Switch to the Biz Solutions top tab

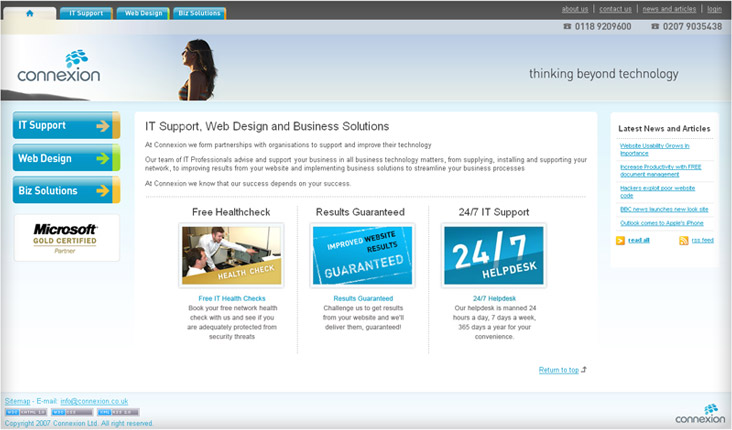(x=199, y=14)
